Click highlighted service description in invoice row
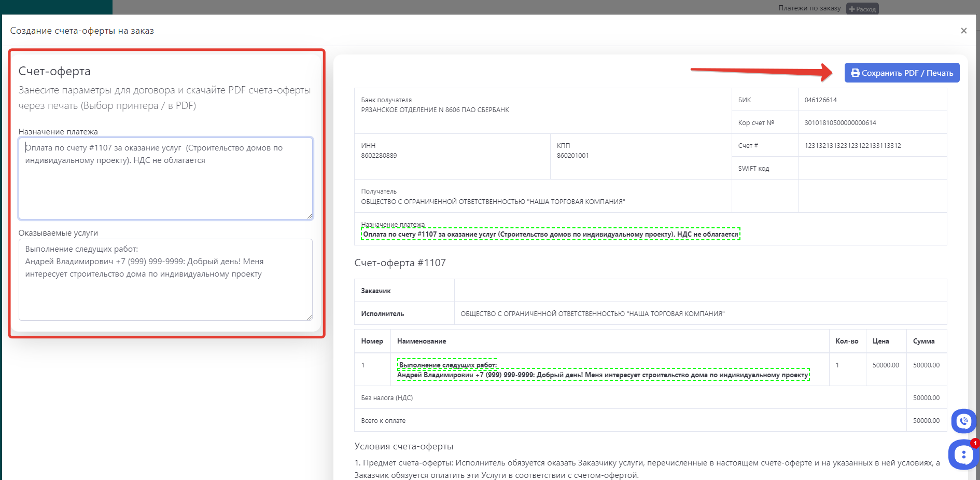Screen dimensions: 980x480 [x=603, y=375]
